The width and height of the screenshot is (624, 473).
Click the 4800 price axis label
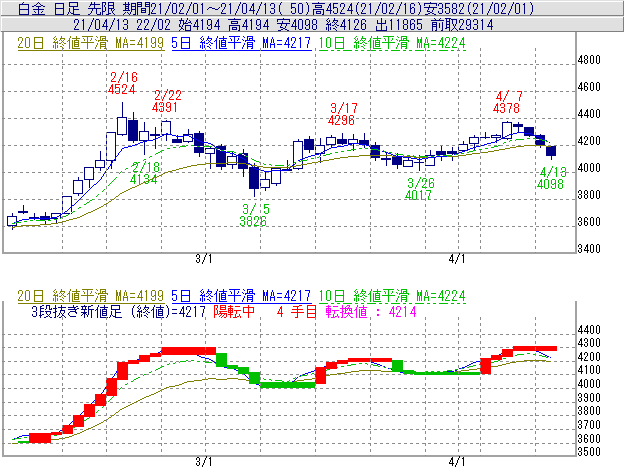(589, 60)
